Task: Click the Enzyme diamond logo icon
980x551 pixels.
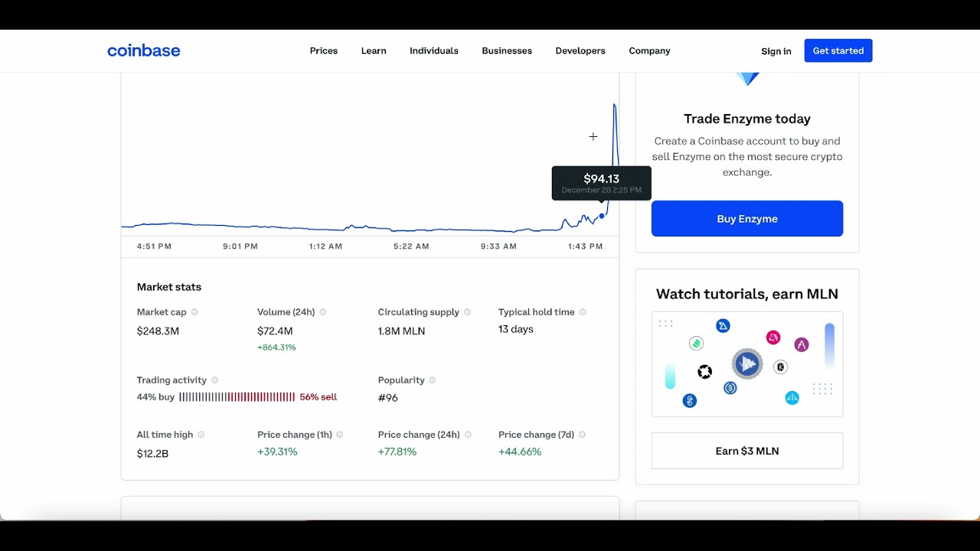Action: click(747, 79)
